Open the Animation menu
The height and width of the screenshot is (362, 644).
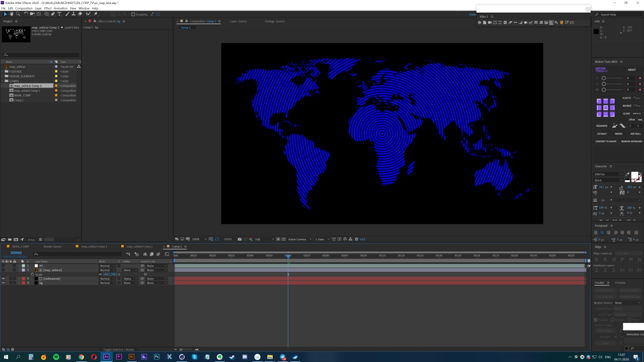click(x=60, y=8)
